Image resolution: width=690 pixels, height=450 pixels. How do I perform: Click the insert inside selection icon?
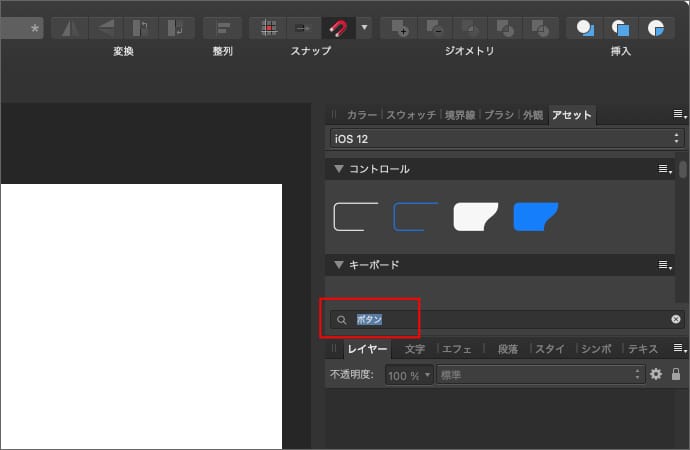(656, 27)
